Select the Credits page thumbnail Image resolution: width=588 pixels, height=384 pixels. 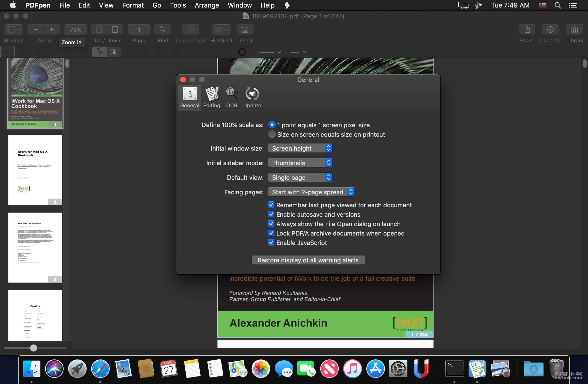coord(35,315)
